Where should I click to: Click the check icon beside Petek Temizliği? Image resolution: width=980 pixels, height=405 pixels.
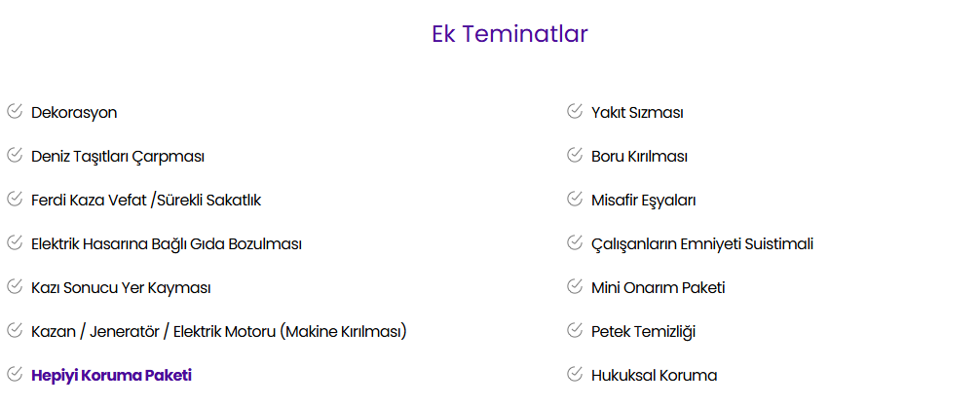click(x=575, y=330)
